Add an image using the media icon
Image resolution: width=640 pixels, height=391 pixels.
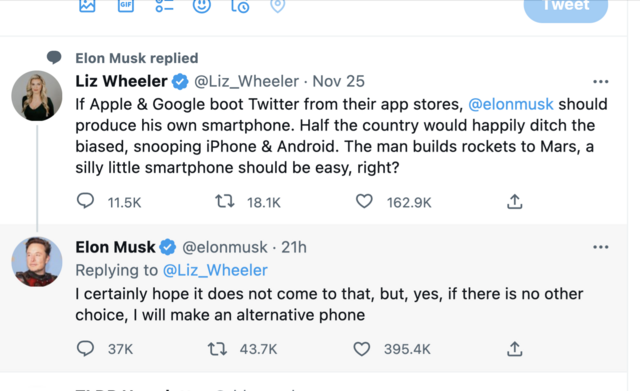(x=87, y=5)
